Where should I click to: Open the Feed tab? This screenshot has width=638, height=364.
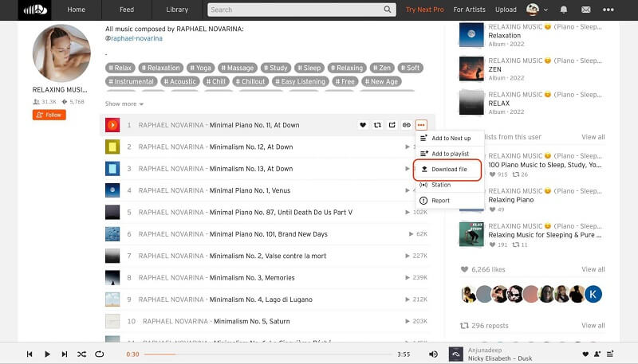(x=127, y=10)
